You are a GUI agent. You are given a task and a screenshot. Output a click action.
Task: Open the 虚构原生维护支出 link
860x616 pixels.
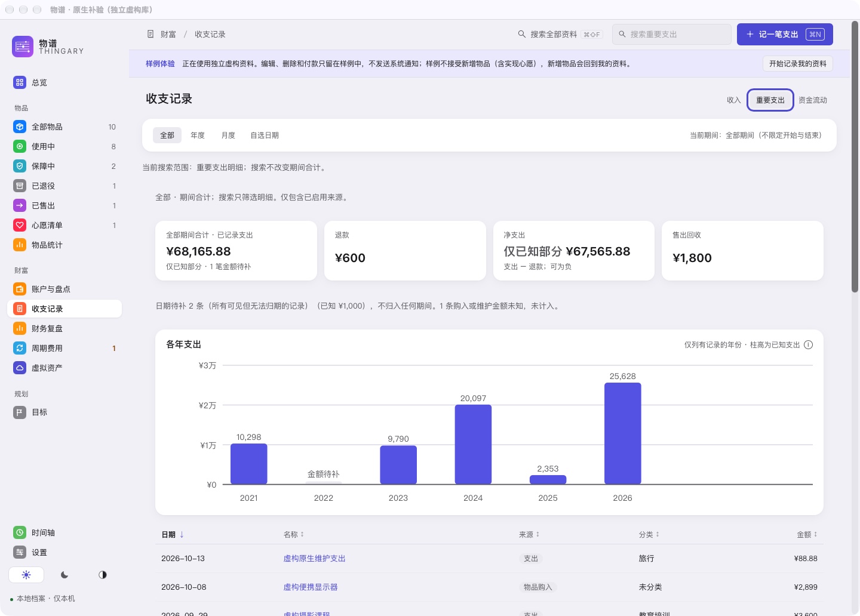(314, 559)
